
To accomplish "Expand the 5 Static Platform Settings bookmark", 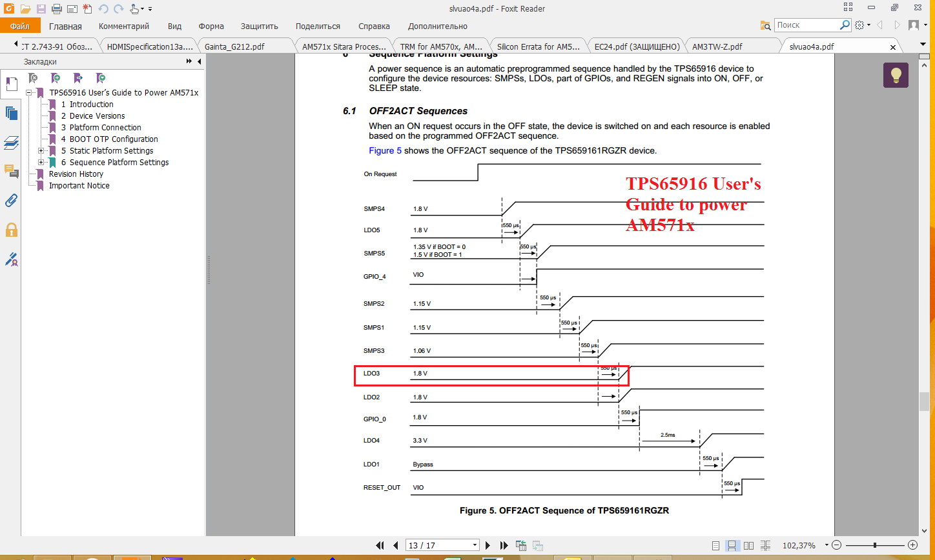I will click(x=41, y=151).
